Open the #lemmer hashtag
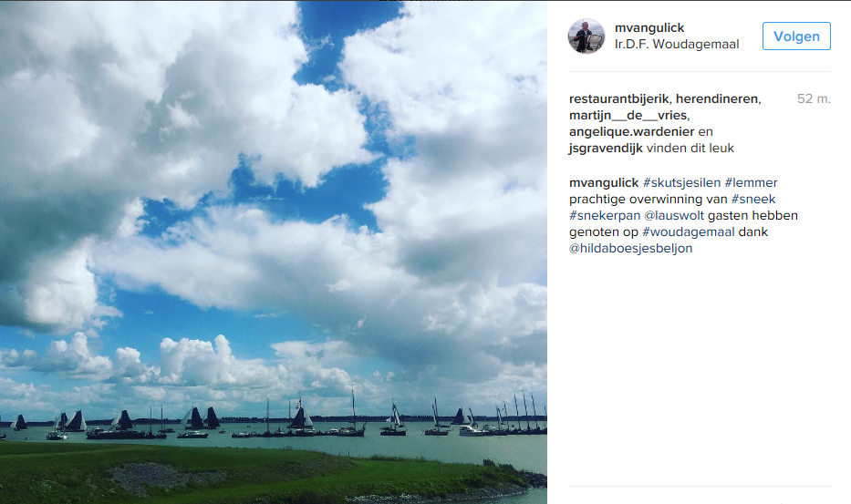The height and width of the screenshot is (504, 851). pos(752,183)
